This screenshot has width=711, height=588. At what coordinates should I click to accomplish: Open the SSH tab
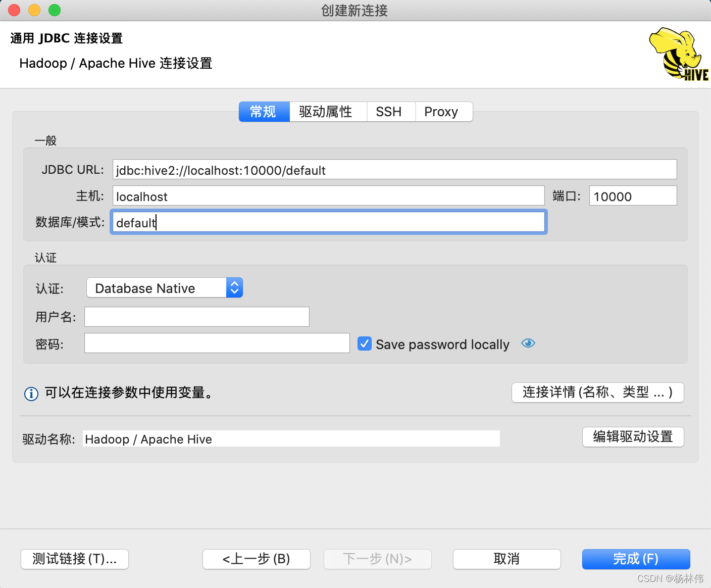[x=390, y=112]
